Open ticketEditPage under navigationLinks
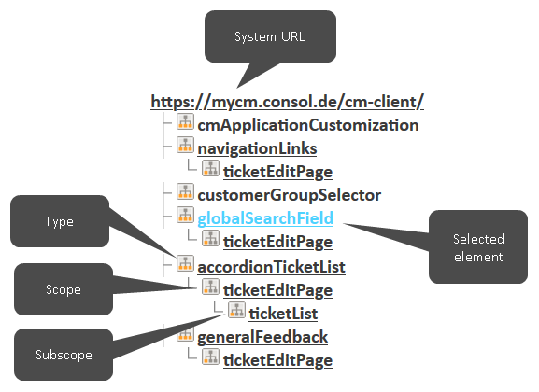Viewport: 539px width, 392px height. [277, 172]
